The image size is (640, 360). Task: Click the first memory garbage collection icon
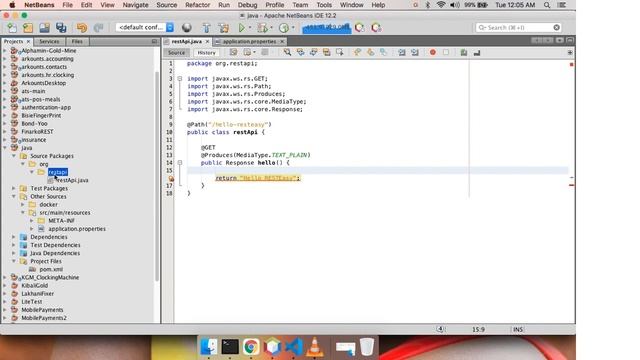(x=360, y=28)
